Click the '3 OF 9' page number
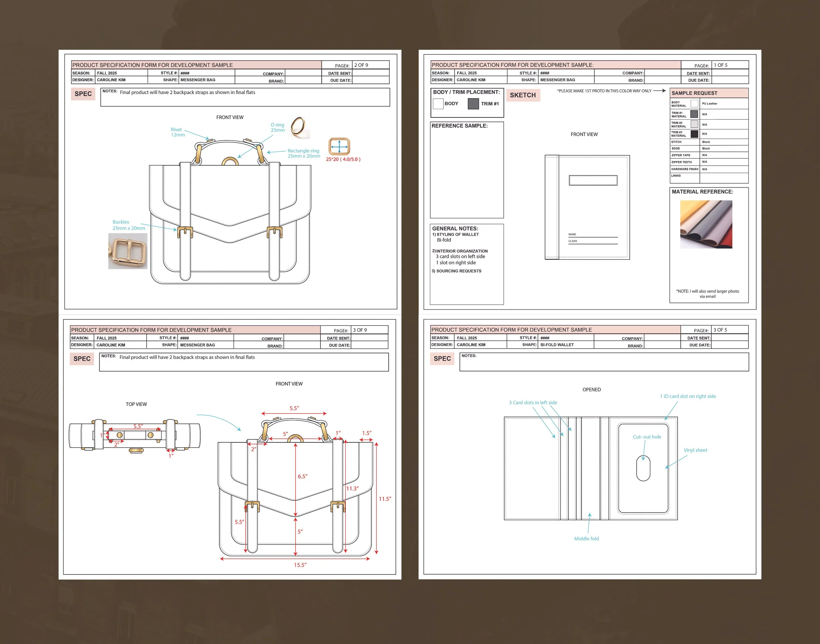Image resolution: width=820 pixels, height=644 pixels. [x=360, y=330]
